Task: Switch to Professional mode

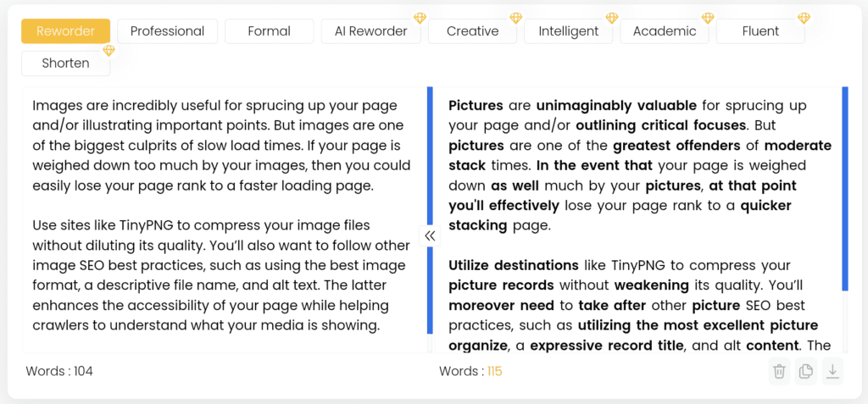Action: [x=167, y=31]
